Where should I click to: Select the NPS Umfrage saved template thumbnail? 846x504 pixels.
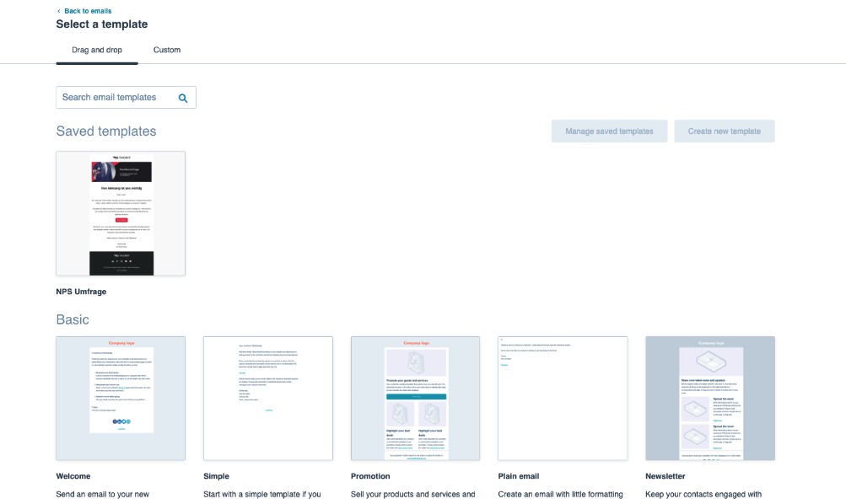121,213
